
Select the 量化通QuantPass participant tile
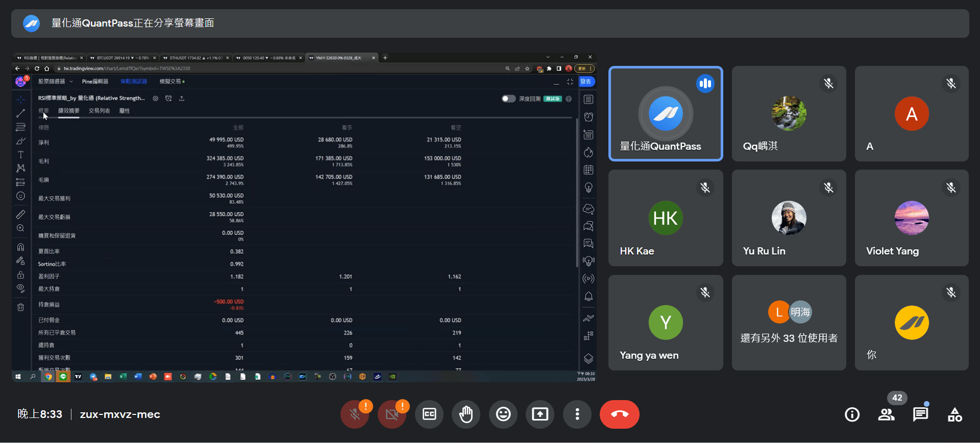(666, 113)
